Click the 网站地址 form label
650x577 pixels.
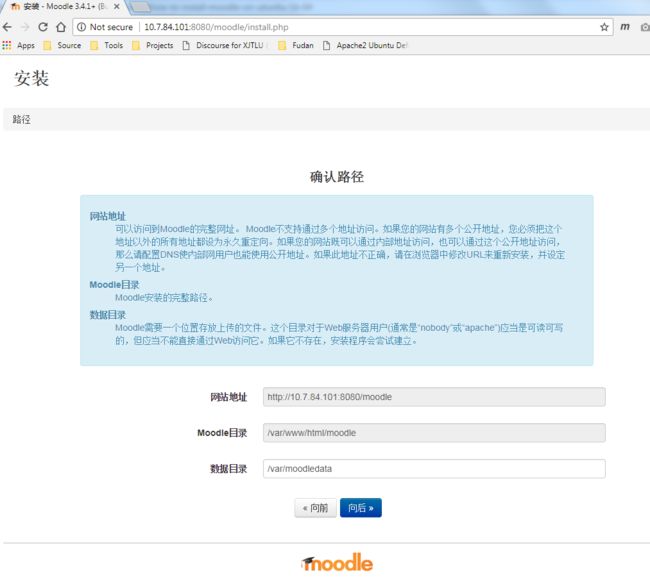click(228, 397)
